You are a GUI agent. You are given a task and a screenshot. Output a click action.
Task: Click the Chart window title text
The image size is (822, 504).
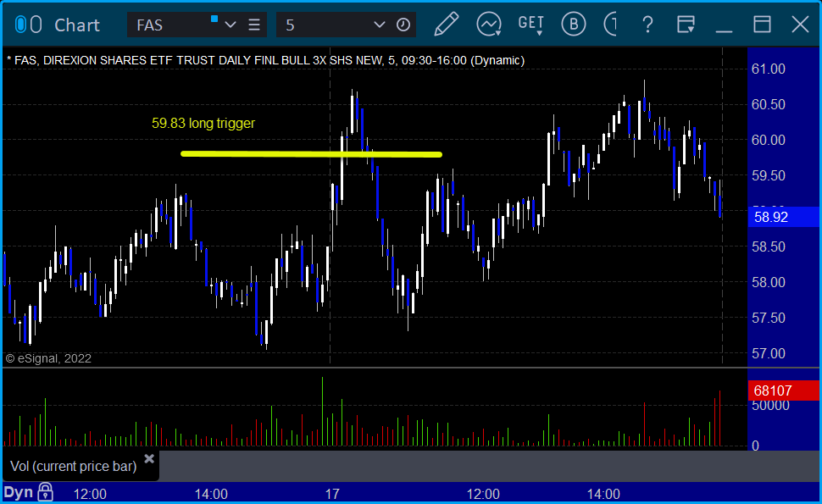[x=77, y=25]
